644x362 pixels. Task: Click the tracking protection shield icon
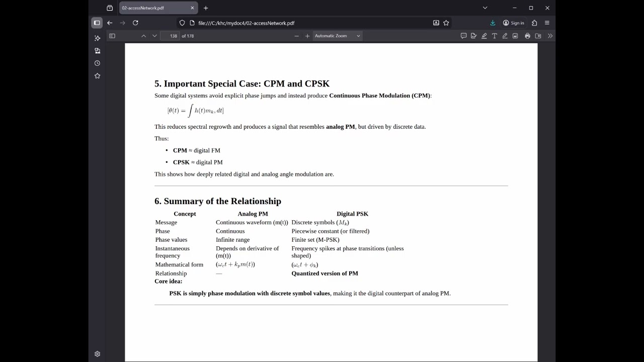[x=182, y=23]
